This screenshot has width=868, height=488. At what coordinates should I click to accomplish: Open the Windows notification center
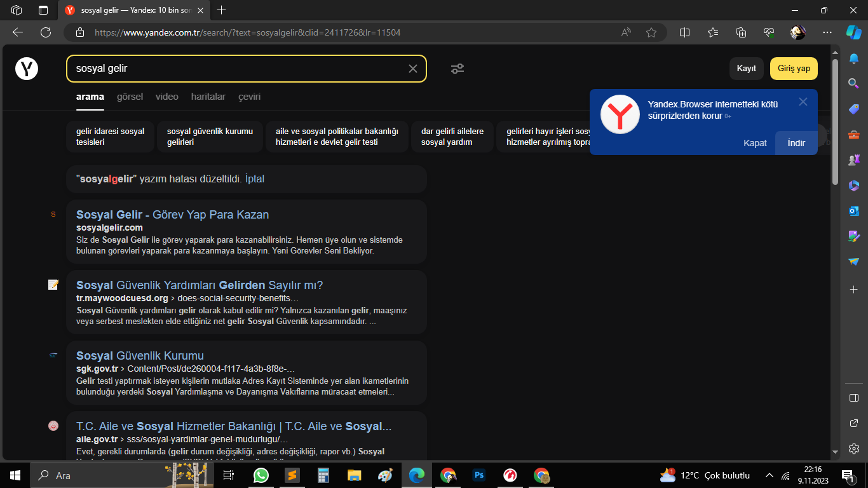point(848,475)
